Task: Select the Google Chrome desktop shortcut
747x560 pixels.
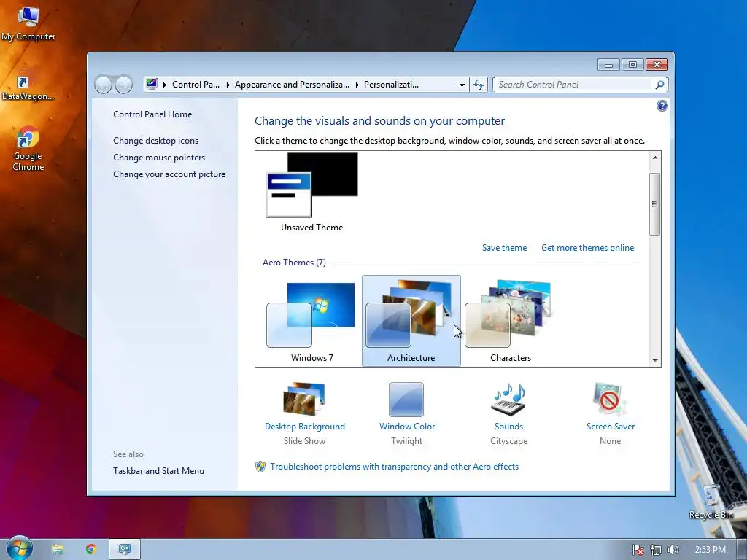Action: (28, 149)
